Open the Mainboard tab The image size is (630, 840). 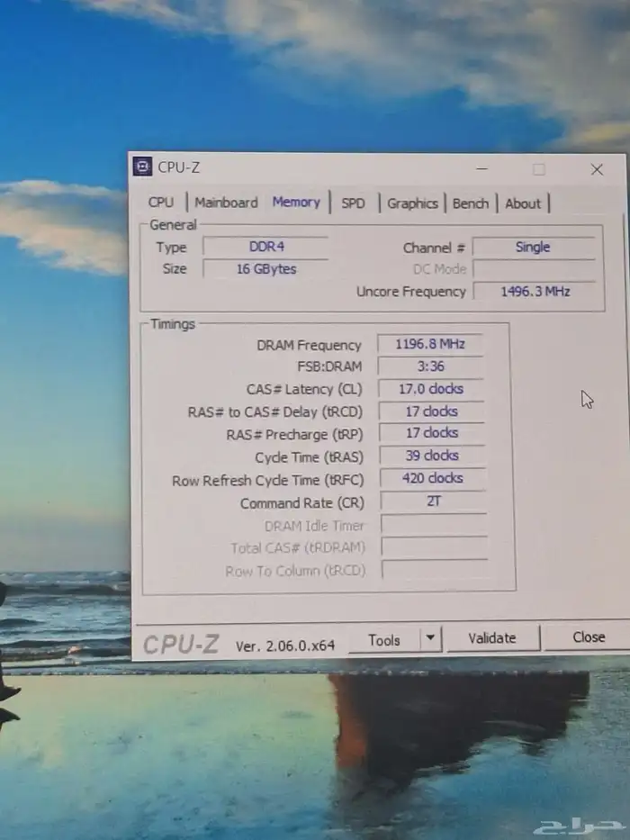(x=226, y=203)
